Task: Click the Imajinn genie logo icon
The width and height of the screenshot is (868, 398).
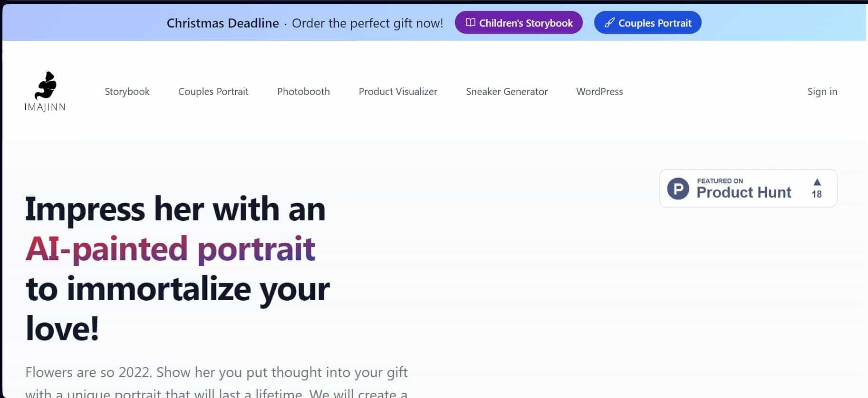Action: [x=46, y=85]
